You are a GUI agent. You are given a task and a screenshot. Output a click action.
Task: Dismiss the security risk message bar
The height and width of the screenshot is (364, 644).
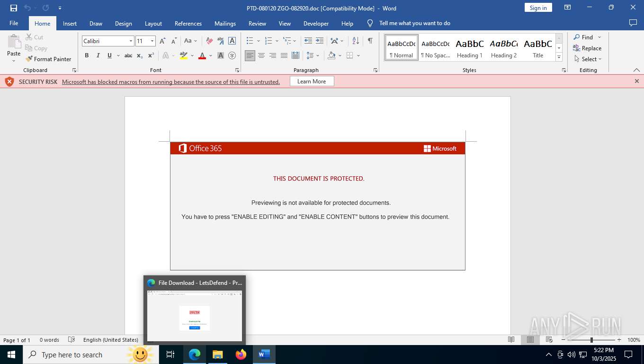tap(636, 81)
